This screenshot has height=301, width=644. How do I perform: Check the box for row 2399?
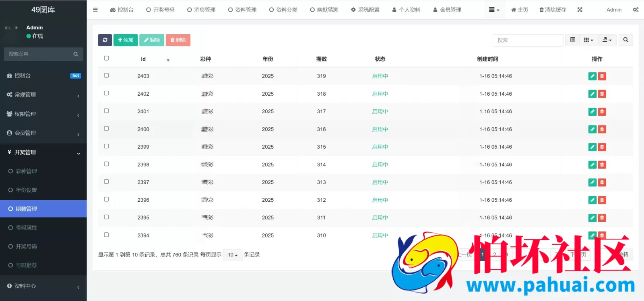(x=106, y=146)
